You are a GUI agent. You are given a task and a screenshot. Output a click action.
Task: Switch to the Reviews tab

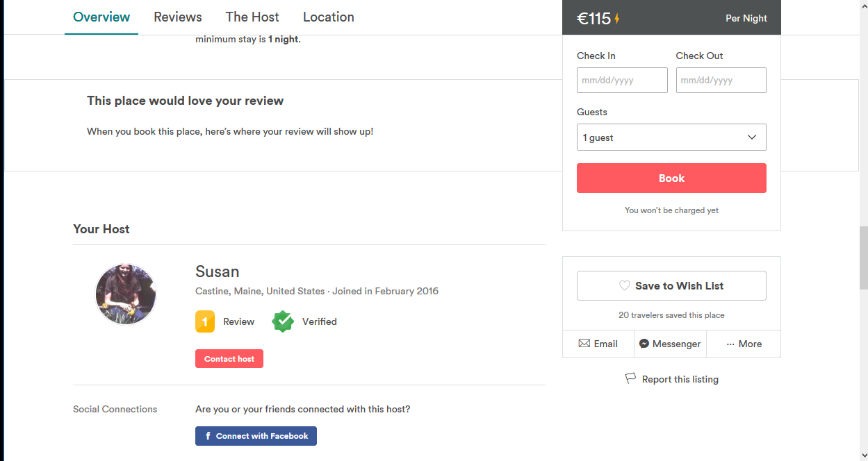pyautogui.click(x=178, y=17)
